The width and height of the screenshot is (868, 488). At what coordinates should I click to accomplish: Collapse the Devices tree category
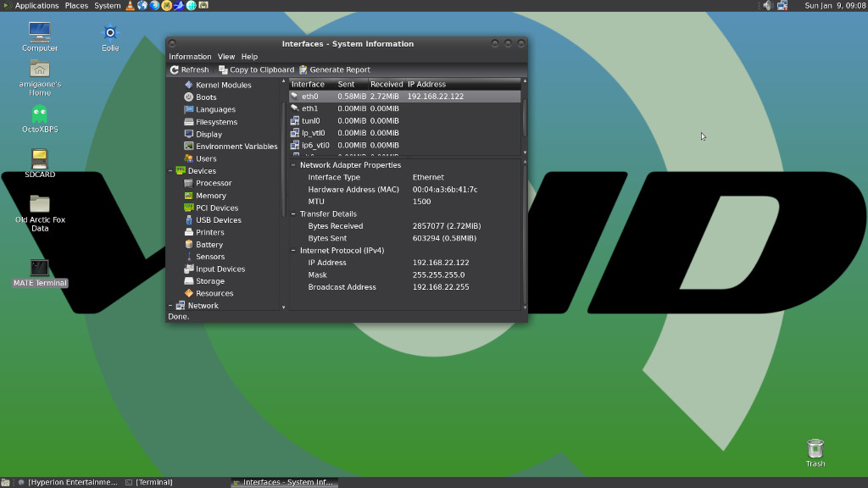click(x=170, y=171)
